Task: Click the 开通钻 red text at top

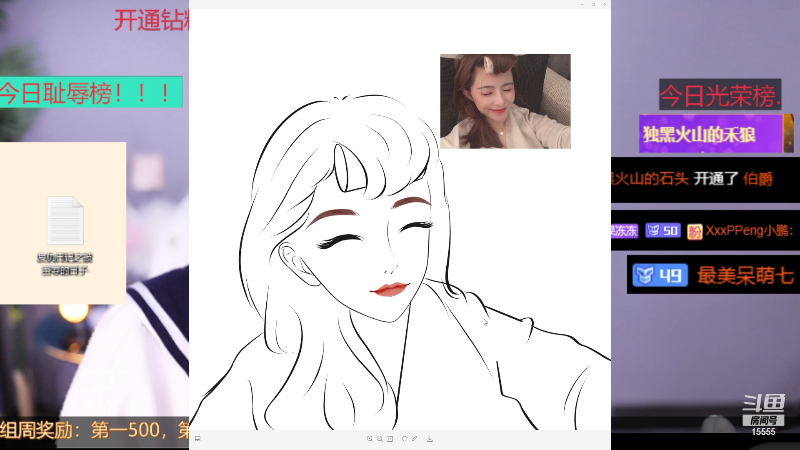Action: 152,20
